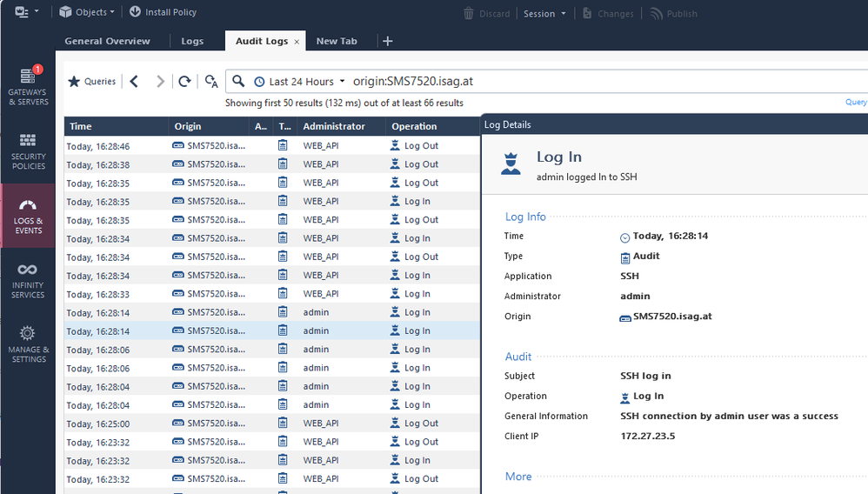The image size is (868, 494).
Task: Switch to the General Overview tab
Action: coord(108,41)
